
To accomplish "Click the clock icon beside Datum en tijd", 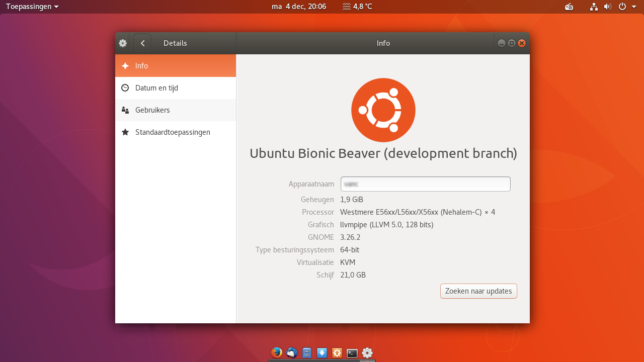I will click(125, 88).
